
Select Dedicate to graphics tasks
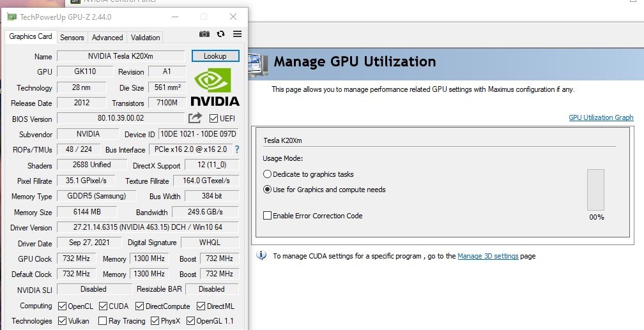point(267,174)
